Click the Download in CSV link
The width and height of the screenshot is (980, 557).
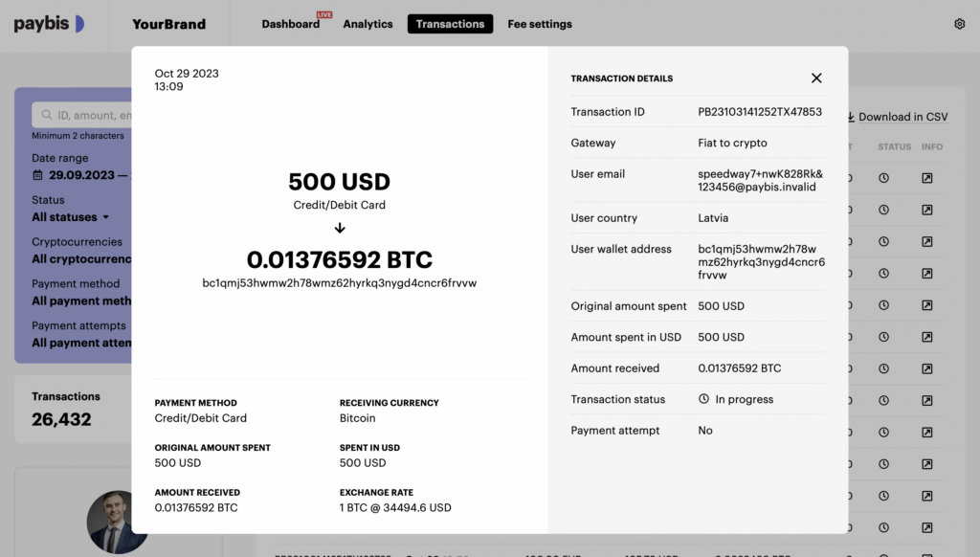[904, 116]
